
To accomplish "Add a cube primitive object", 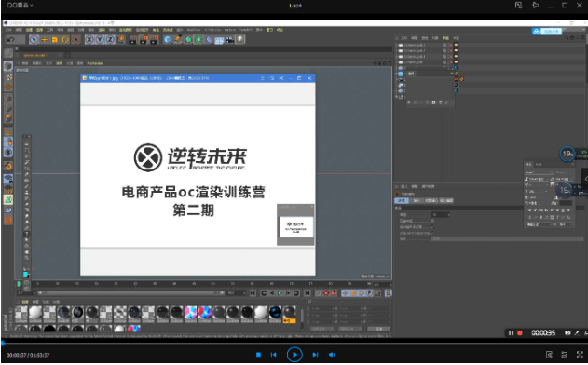I will tap(168, 40).
